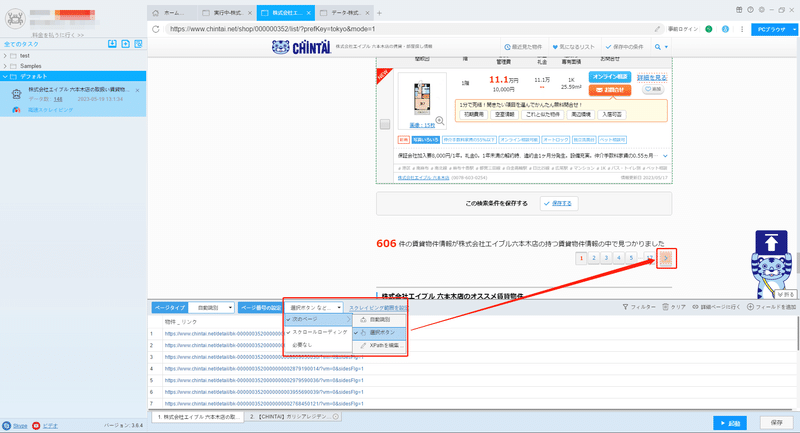Click the import task icon in sidebar
The width and height of the screenshot is (800, 433).
pos(112,44)
